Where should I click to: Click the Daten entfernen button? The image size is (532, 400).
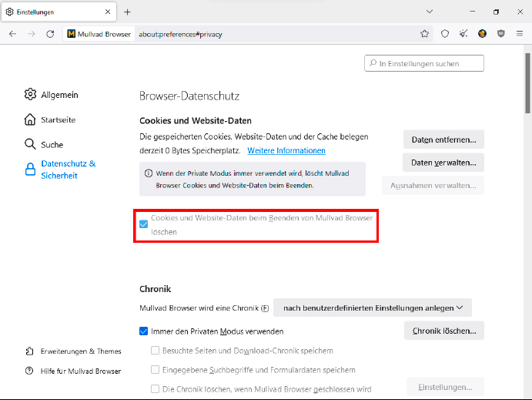click(x=443, y=139)
